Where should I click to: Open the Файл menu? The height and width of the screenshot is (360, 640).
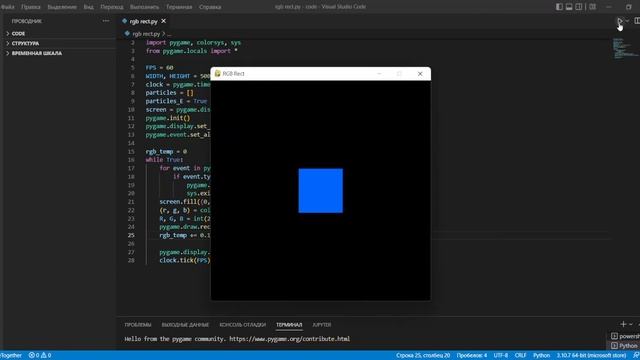[8, 7]
